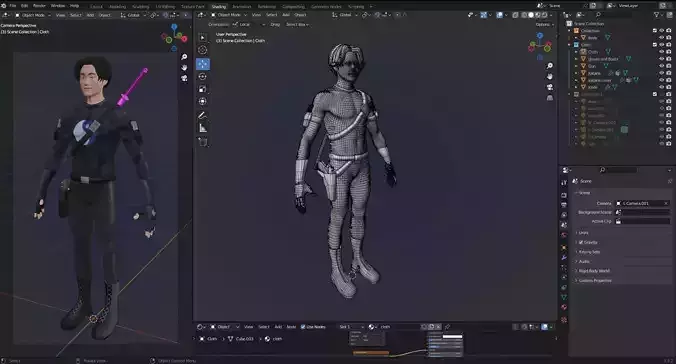The image size is (676, 364).
Task: Open the View menu in main viewport header
Action: tap(256, 15)
